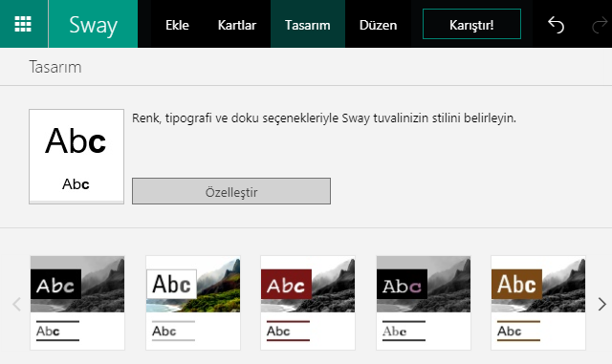Undo with the back arrow icon
Image resolution: width=612 pixels, height=364 pixels.
coord(557,25)
